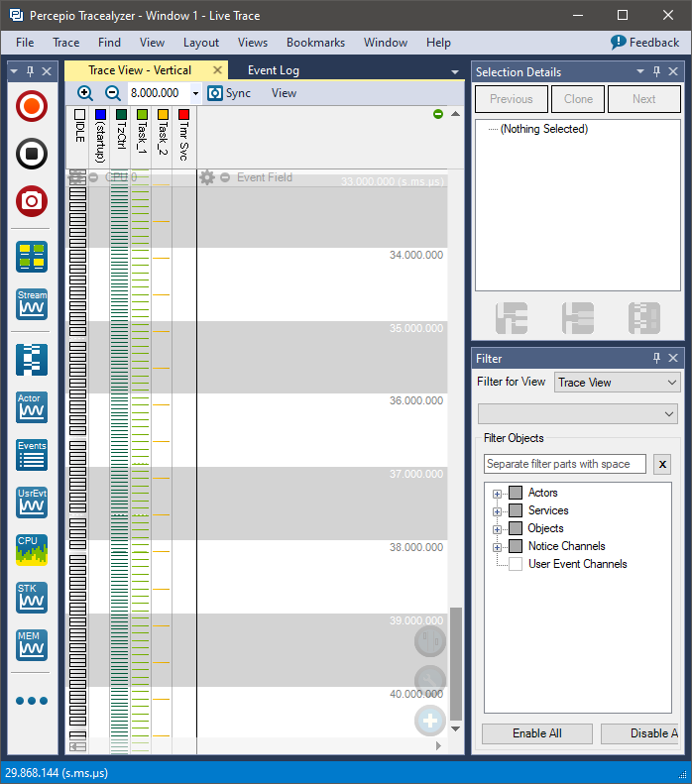Screen dimensions: 692x784
Task: Open the Views menu
Action: click(x=253, y=43)
